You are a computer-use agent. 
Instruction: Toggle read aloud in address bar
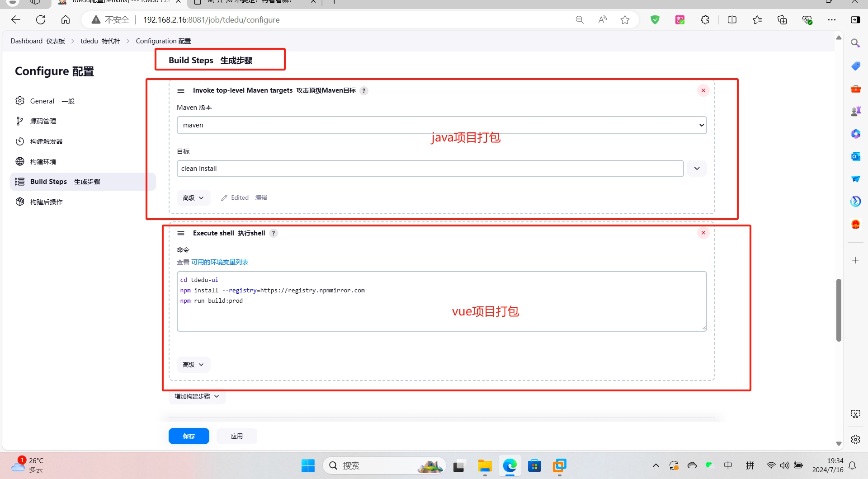pos(602,20)
